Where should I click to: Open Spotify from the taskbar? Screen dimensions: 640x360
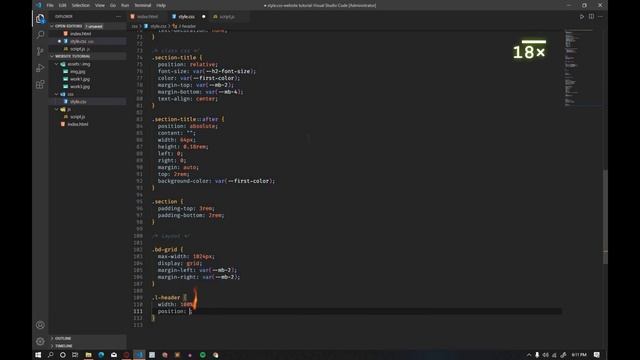click(202, 355)
